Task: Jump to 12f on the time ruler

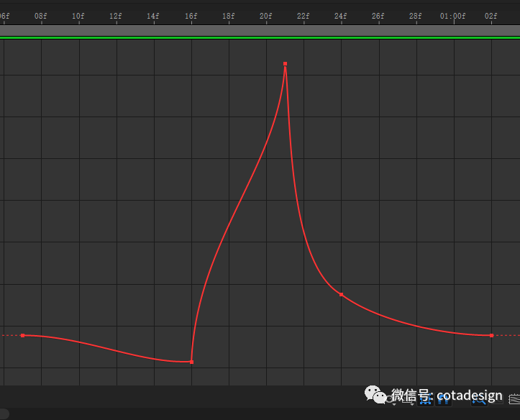Action: click(x=116, y=16)
